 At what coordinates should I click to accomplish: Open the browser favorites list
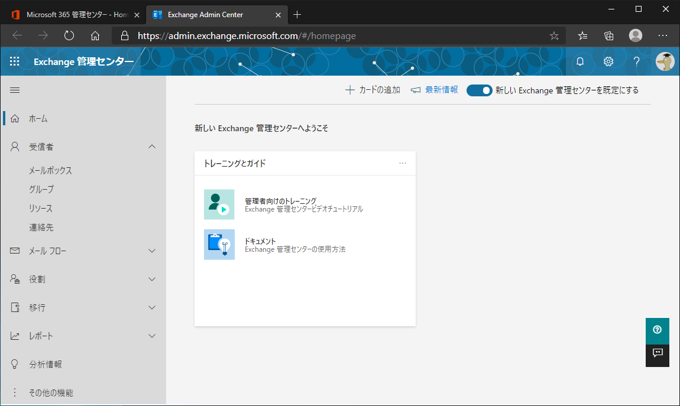point(582,36)
